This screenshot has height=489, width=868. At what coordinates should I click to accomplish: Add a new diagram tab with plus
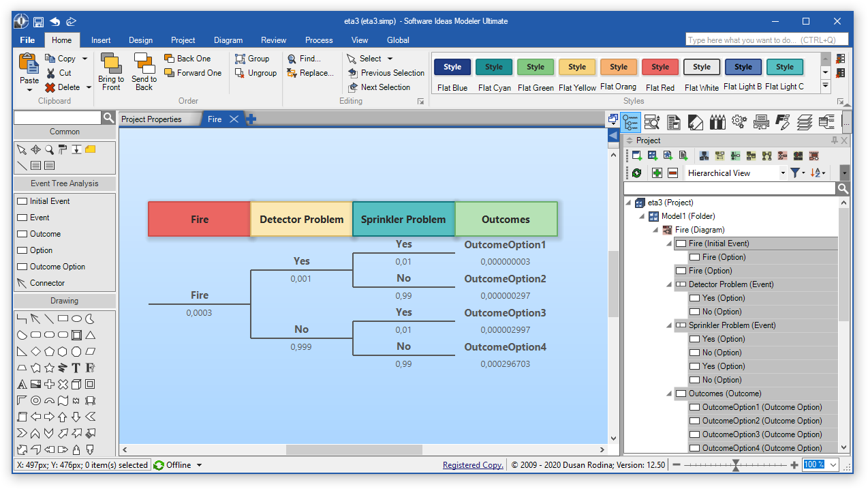251,119
